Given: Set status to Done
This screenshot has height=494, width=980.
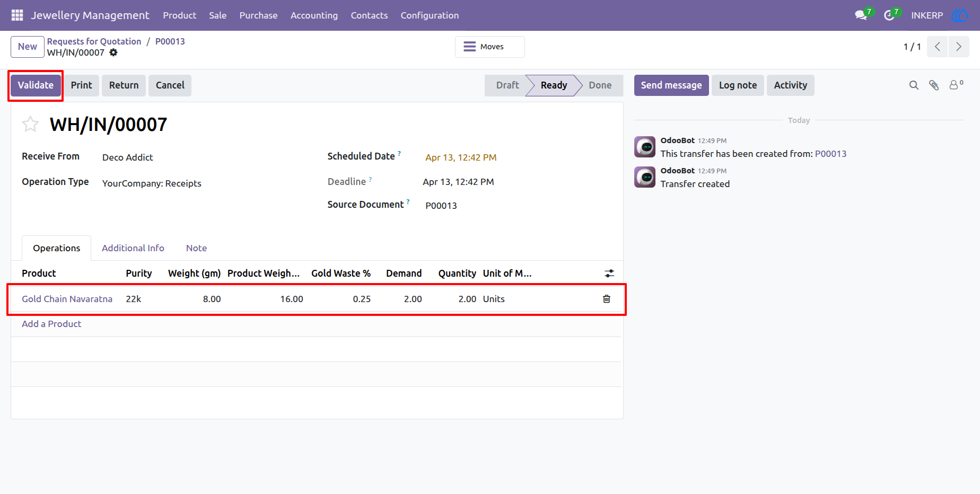Looking at the screenshot, I should click(x=600, y=85).
